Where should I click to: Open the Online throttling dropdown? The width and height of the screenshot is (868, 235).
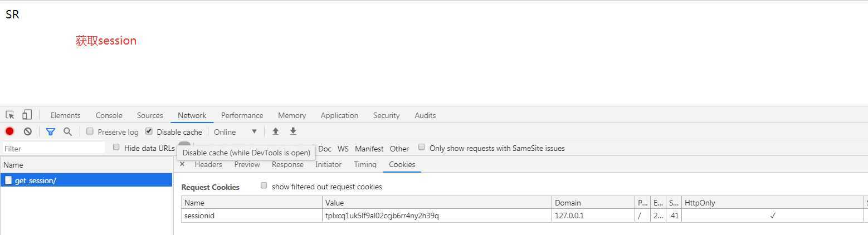click(x=235, y=132)
